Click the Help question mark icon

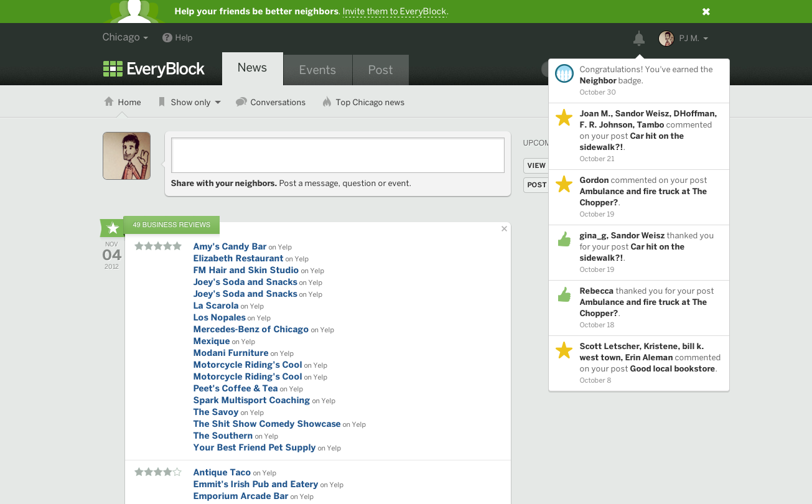click(x=167, y=37)
